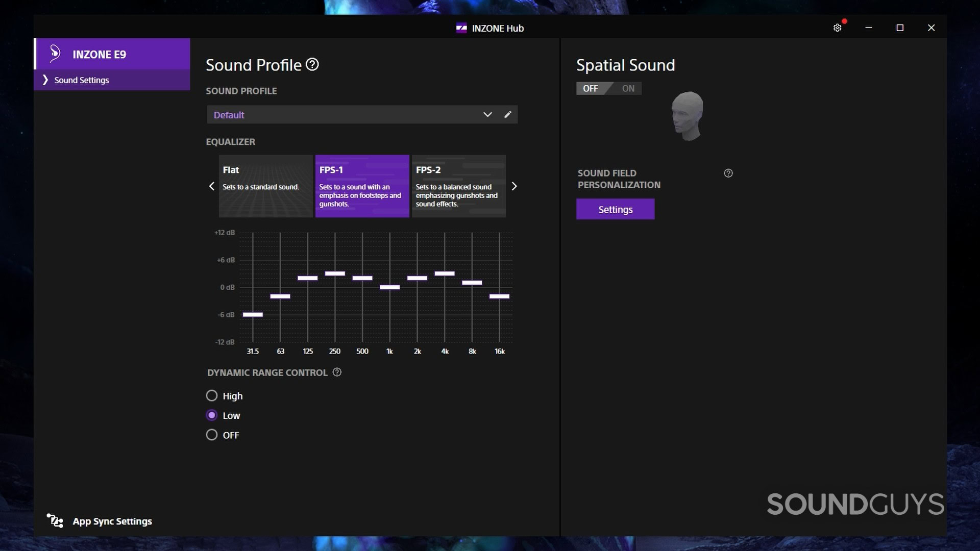
Task: Click the '-12 dB' axis label
Action: [225, 342]
